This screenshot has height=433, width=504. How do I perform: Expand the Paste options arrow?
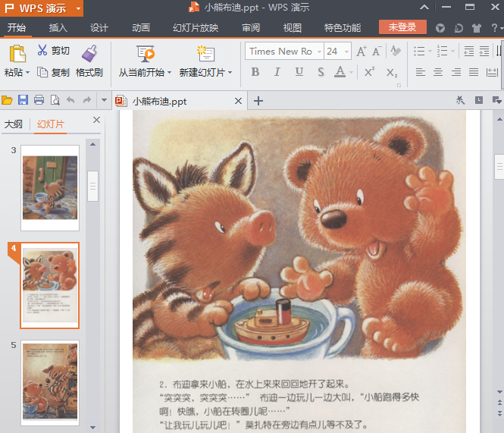[x=27, y=72]
